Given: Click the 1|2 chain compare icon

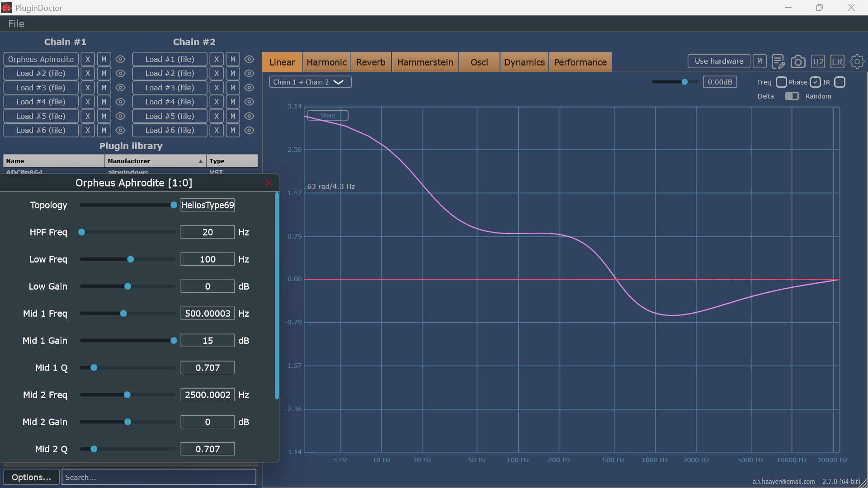Looking at the screenshot, I should (817, 61).
